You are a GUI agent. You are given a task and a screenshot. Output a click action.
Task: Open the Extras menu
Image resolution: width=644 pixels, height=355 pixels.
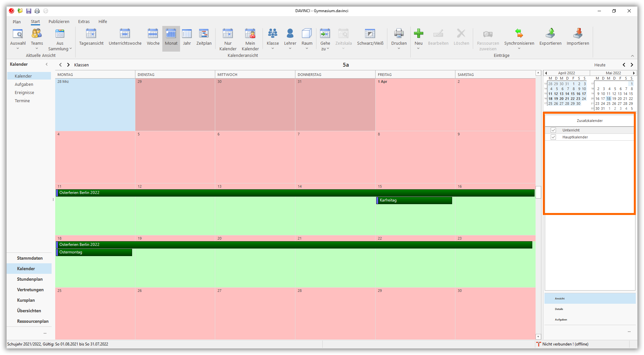pos(84,21)
